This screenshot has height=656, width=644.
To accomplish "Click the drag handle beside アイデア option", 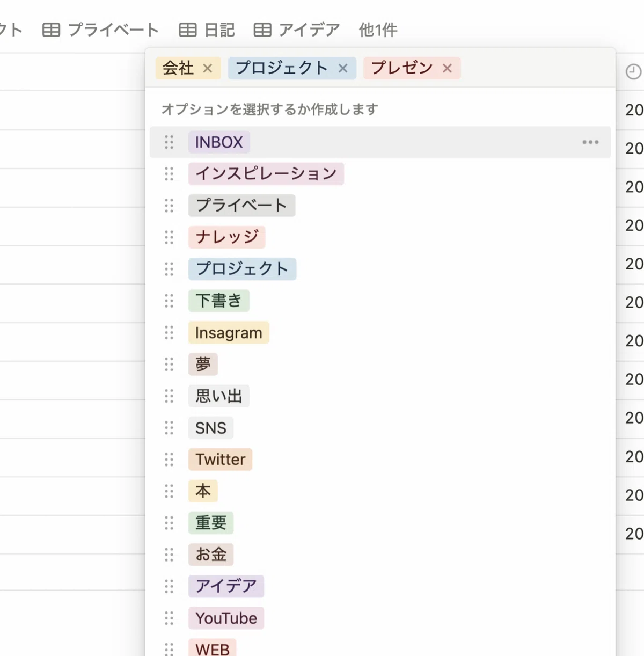I will click(169, 586).
